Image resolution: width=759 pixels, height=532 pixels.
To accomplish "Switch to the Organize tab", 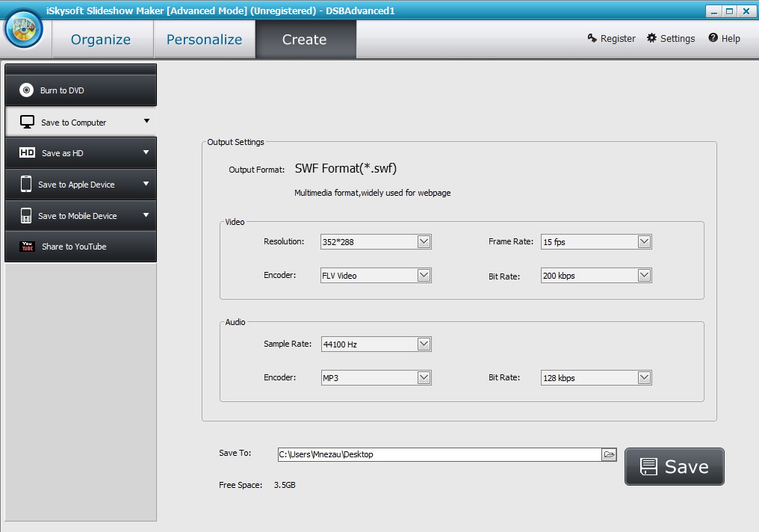I will tap(101, 39).
